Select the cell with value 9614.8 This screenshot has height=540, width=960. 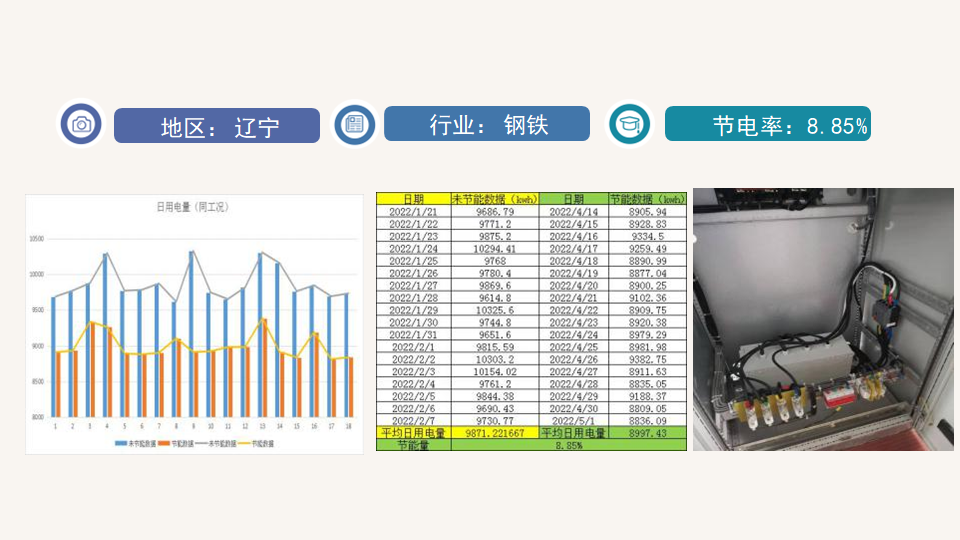[495, 298]
